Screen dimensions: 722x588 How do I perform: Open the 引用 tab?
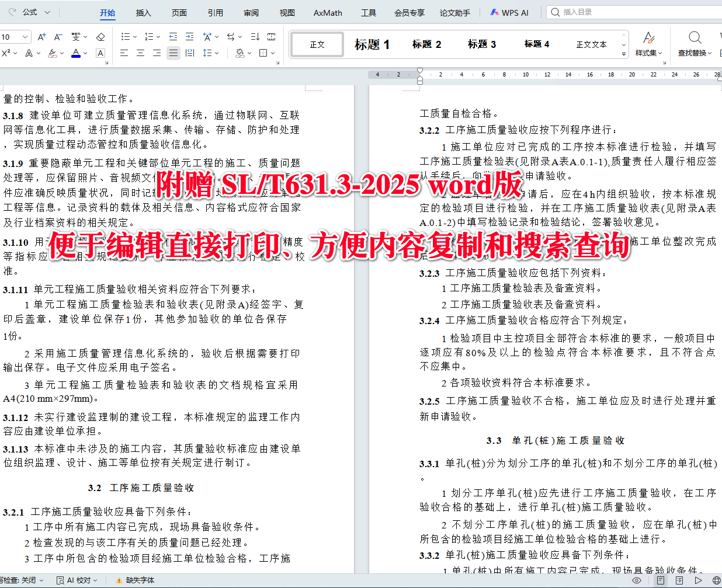(x=216, y=13)
